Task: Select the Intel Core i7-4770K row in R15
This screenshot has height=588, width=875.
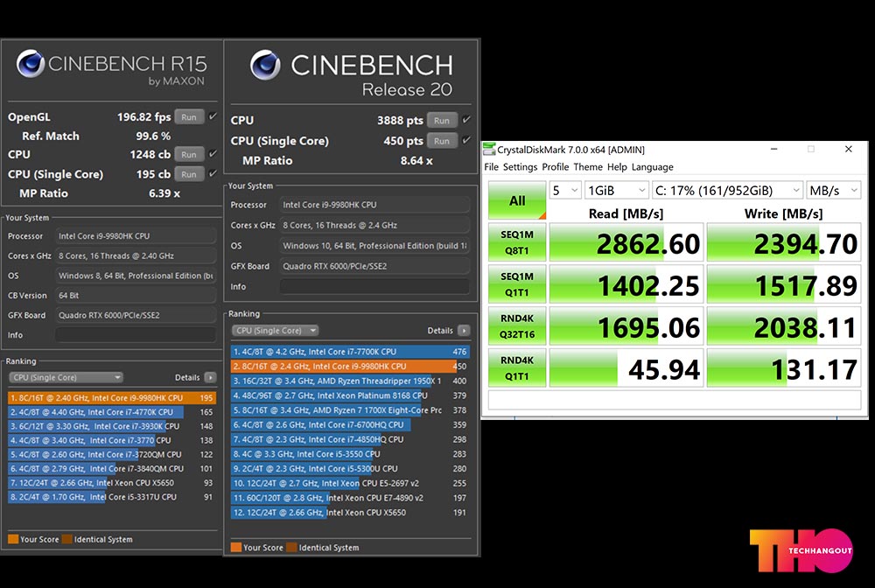Action: pos(112,412)
